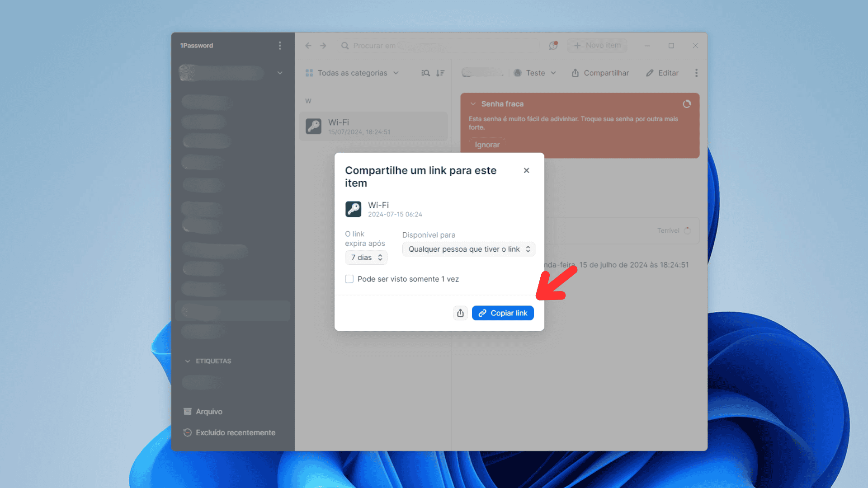
Task: Collapse the ETIQUETAS section
Action: coord(188,361)
